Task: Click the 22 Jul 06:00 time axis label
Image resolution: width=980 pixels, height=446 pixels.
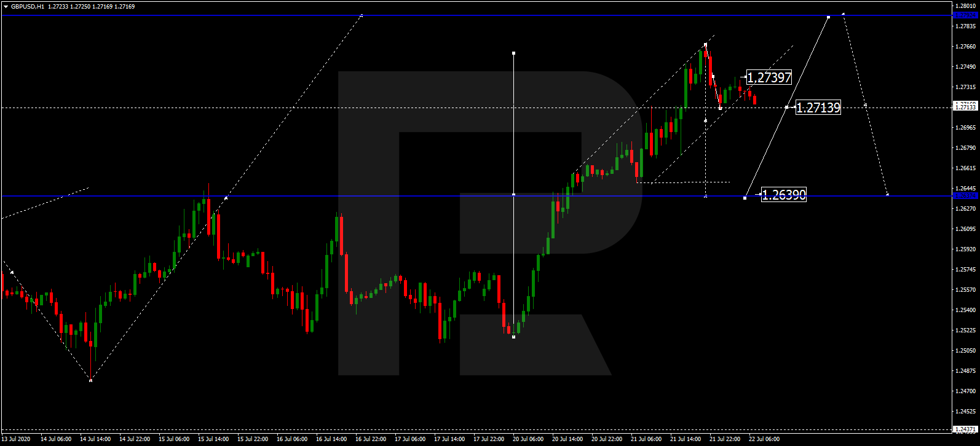Action: pyautogui.click(x=764, y=439)
